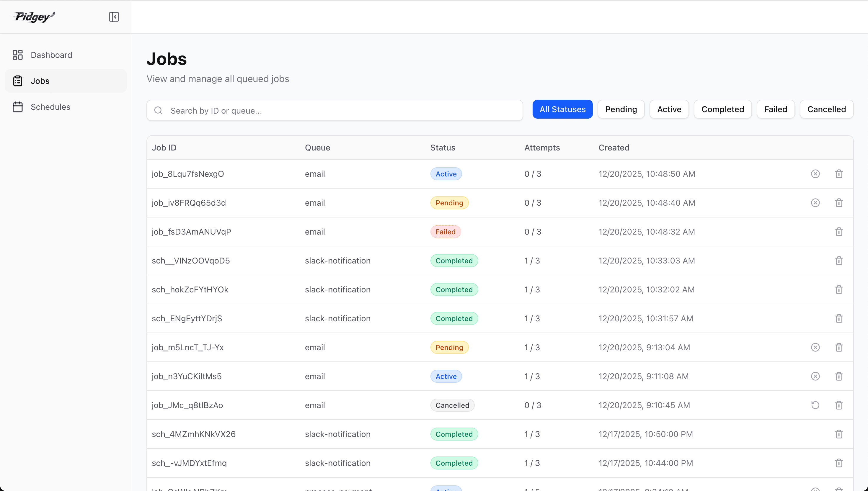868x491 pixels.
Task: Filter jobs by Active status
Action: (x=669, y=109)
